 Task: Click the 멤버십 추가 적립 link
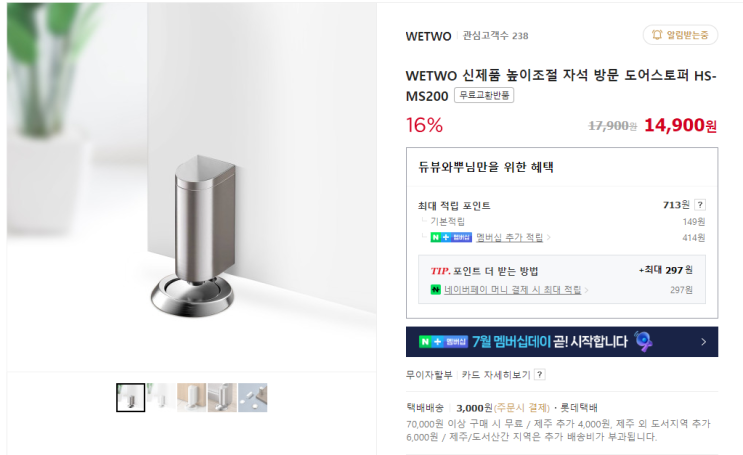[x=509, y=237]
